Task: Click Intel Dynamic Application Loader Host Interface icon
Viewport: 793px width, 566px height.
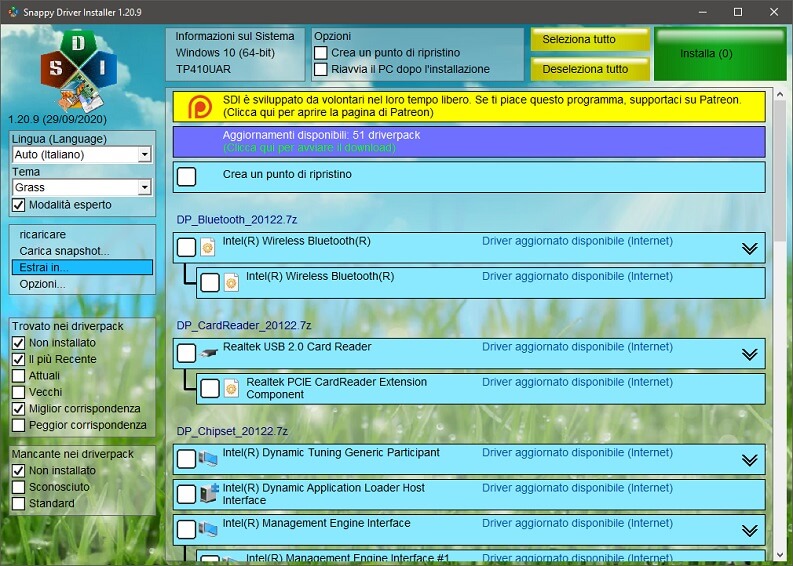Action: click(x=208, y=493)
